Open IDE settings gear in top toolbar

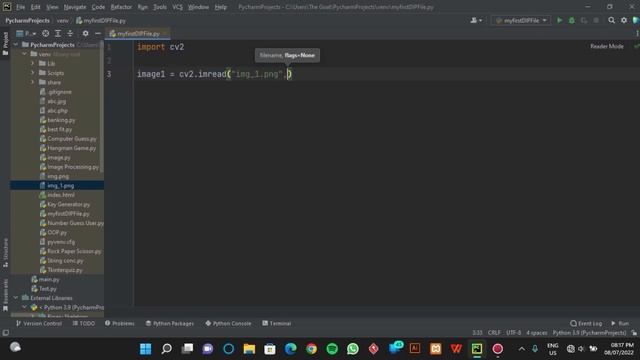tap(624, 20)
